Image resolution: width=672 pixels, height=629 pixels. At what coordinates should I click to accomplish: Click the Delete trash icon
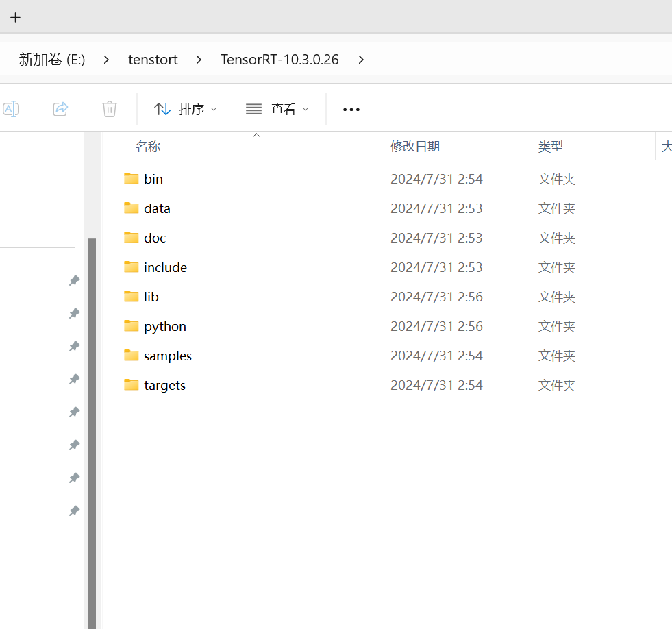110,109
